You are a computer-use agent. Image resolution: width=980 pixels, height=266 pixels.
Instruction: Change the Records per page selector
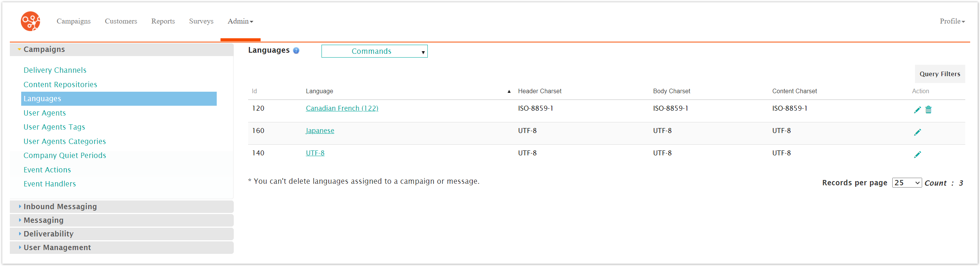906,183
